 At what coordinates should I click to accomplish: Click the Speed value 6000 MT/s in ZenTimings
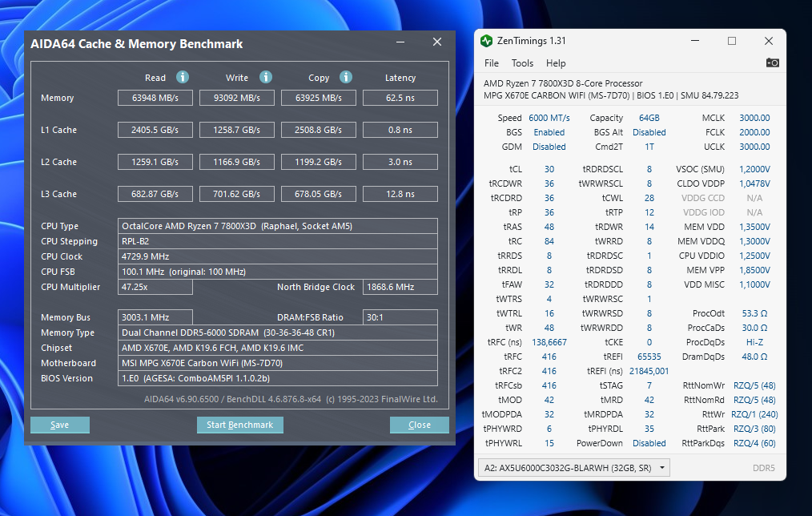pyautogui.click(x=549, y=118)
